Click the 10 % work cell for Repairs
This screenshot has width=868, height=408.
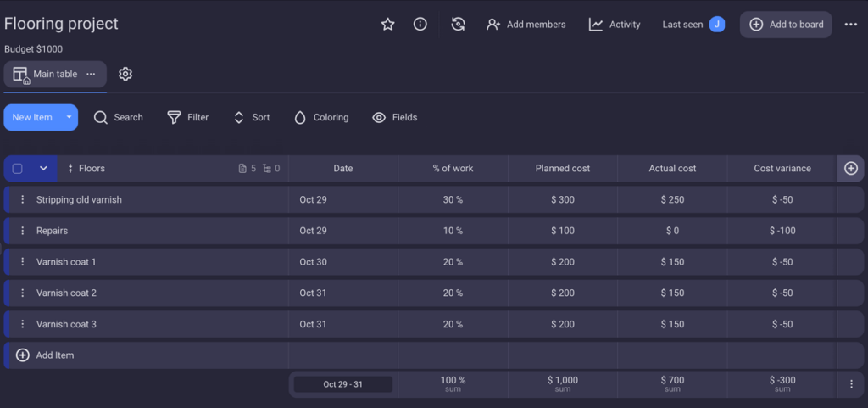pos(453,231)
